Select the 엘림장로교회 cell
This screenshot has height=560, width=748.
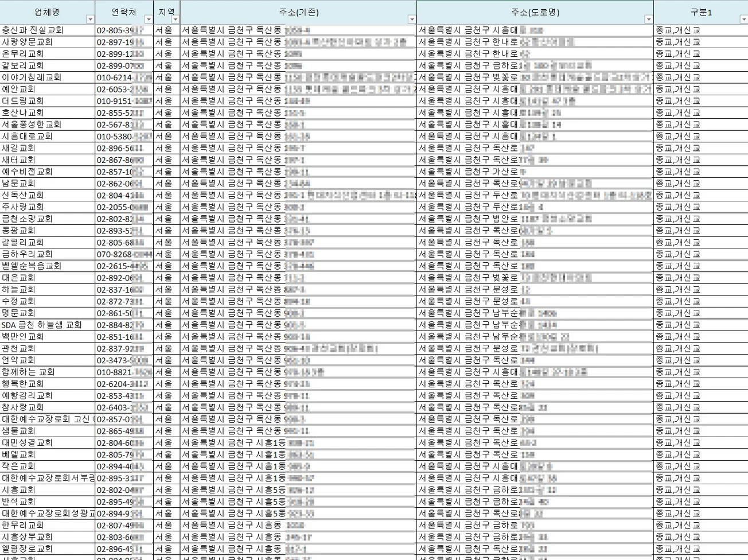(48, 549)
